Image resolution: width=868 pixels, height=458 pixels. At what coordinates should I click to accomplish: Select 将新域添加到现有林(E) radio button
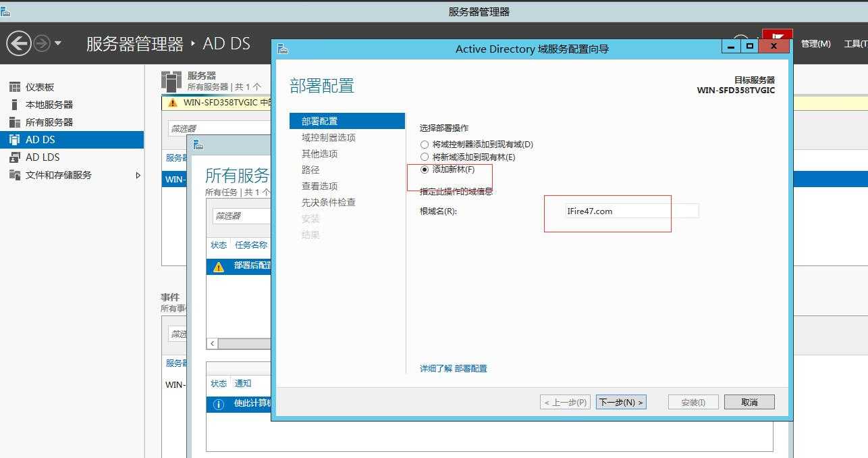click(x=425, y=157)
